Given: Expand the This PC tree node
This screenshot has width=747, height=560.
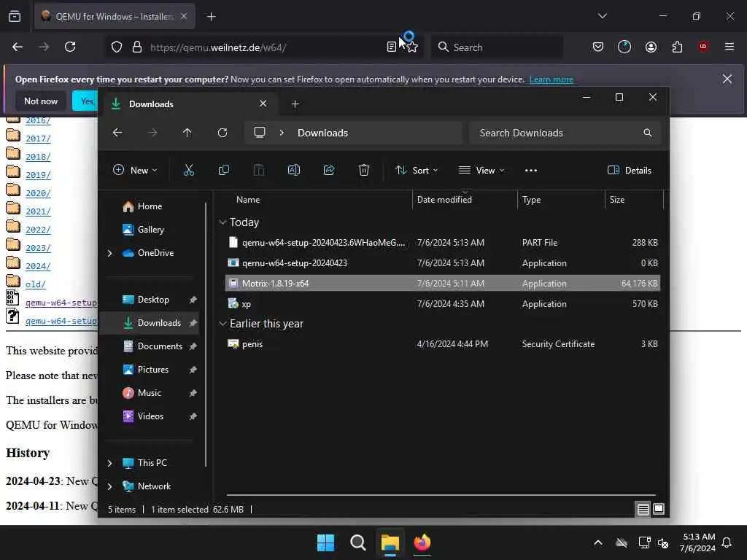Looking at the screenshot, I should click(110, 463).
